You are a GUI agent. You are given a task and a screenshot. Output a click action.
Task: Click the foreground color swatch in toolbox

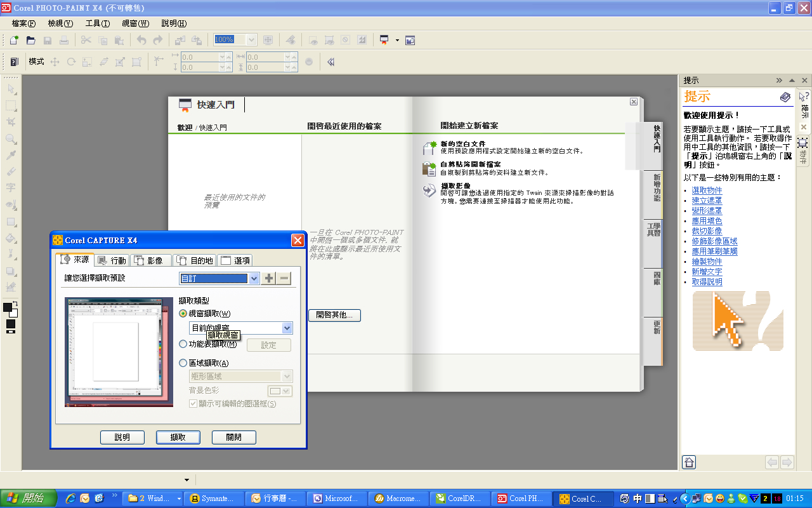8,307
